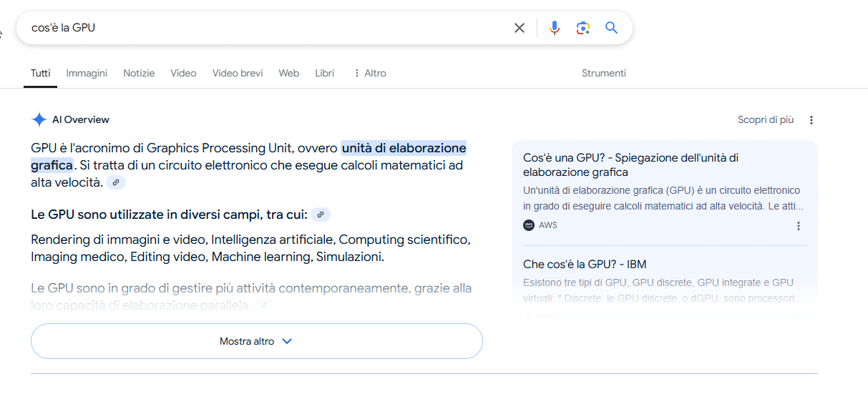
Task: Click link icon beside 'diversi campi, tra cui:'
Action: pyautogui.click(x=321, y=215)
